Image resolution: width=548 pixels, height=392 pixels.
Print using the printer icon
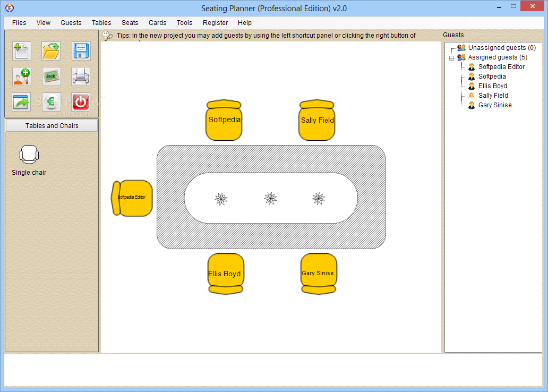(81, 76)
